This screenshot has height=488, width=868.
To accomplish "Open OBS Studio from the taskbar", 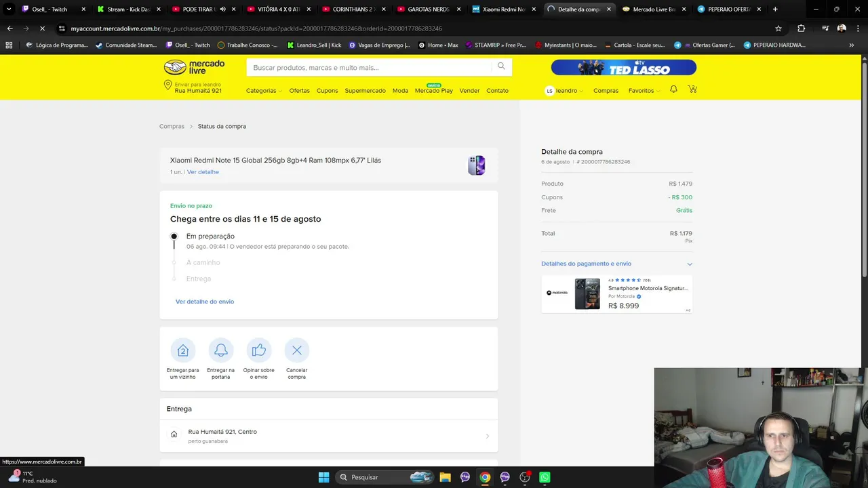I will pos(525,477).
